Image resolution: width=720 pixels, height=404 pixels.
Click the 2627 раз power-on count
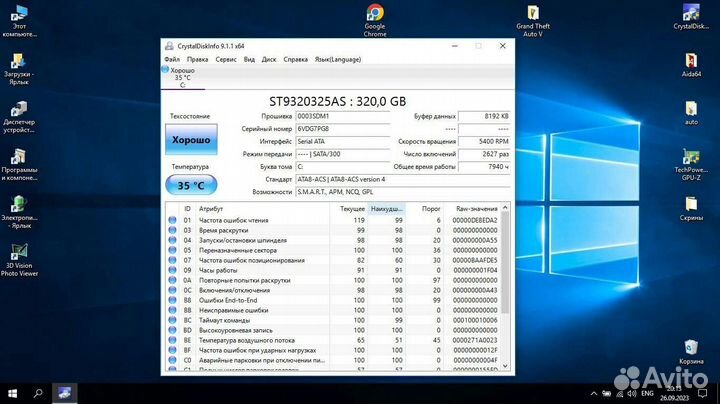[484, 154]
